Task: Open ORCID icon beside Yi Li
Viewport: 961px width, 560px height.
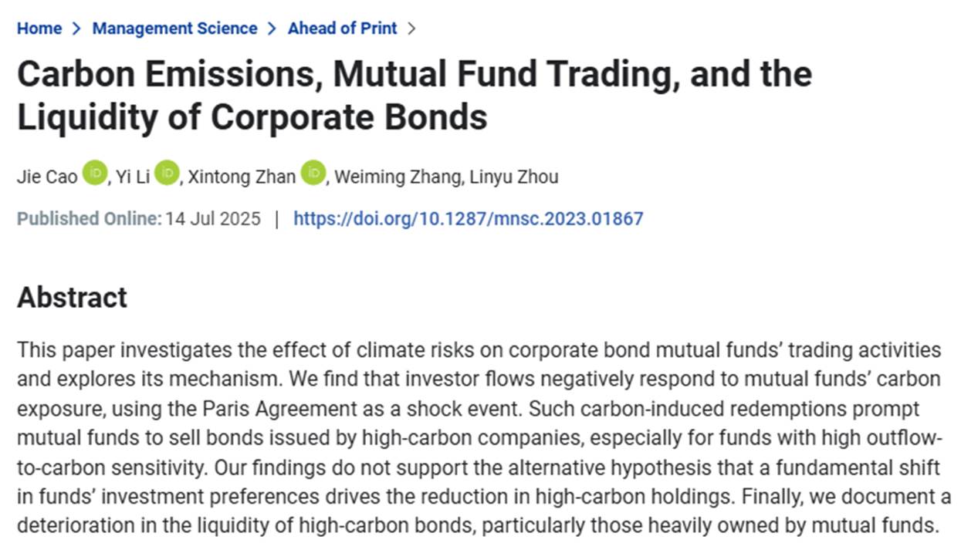Action: tap(166, 172)
